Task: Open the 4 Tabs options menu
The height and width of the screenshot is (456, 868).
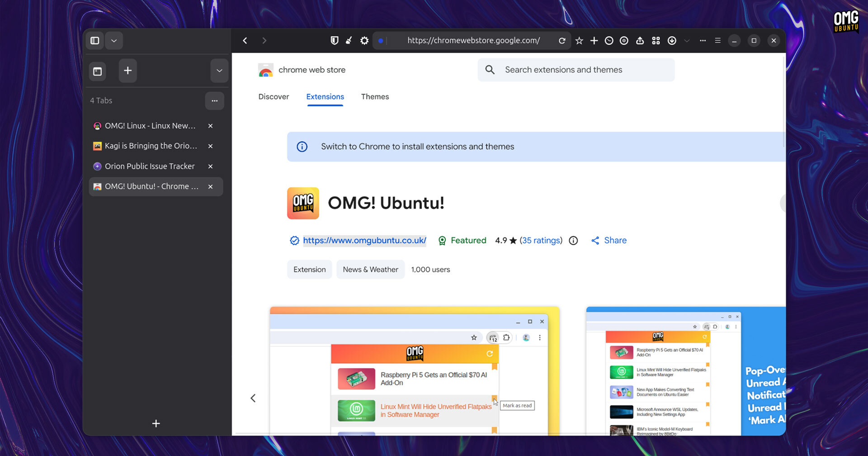Action: 214,101
